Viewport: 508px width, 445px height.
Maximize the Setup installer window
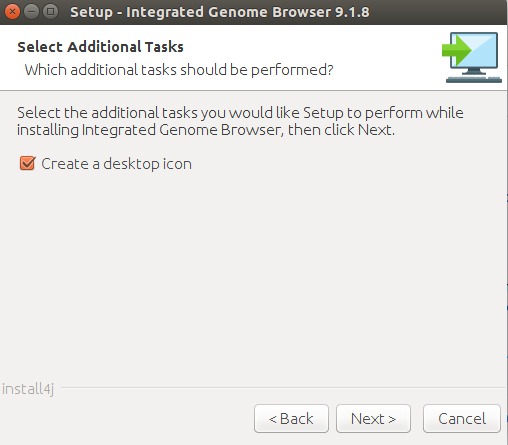[50, 12]
